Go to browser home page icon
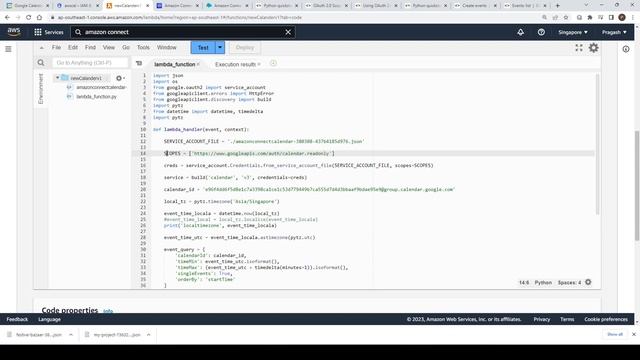 click(39, 18)
